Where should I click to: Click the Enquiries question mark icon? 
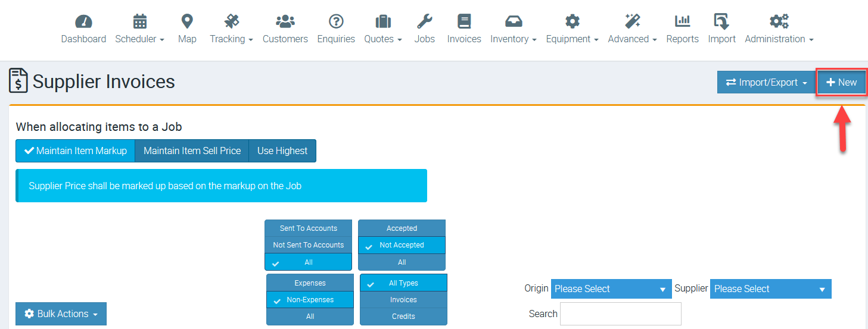336,21
